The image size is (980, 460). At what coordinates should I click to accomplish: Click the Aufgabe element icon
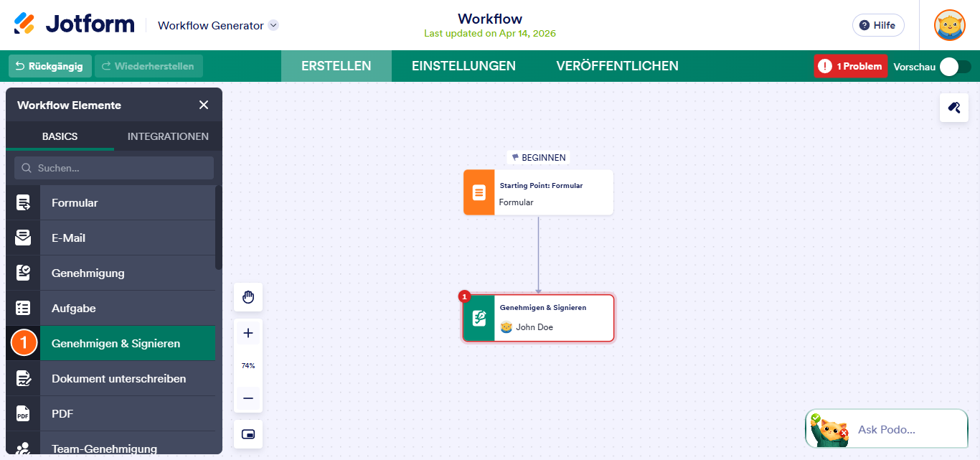click(23, 308)
